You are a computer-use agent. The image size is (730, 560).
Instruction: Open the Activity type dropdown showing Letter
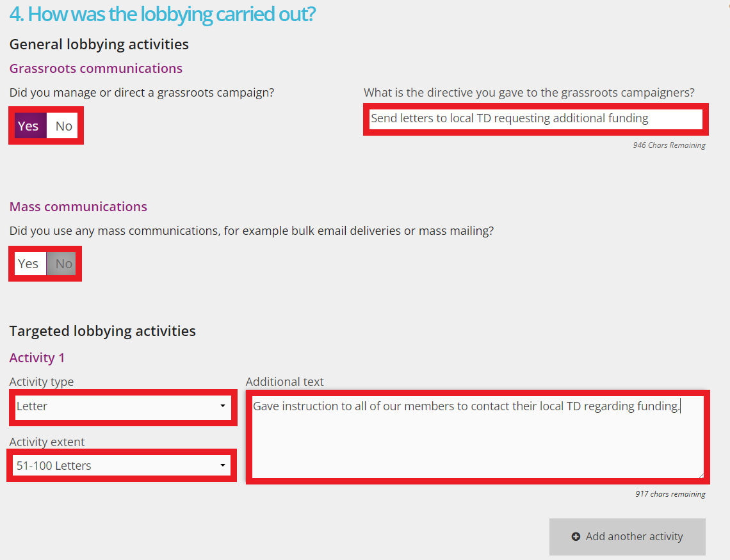click(122, 406)
